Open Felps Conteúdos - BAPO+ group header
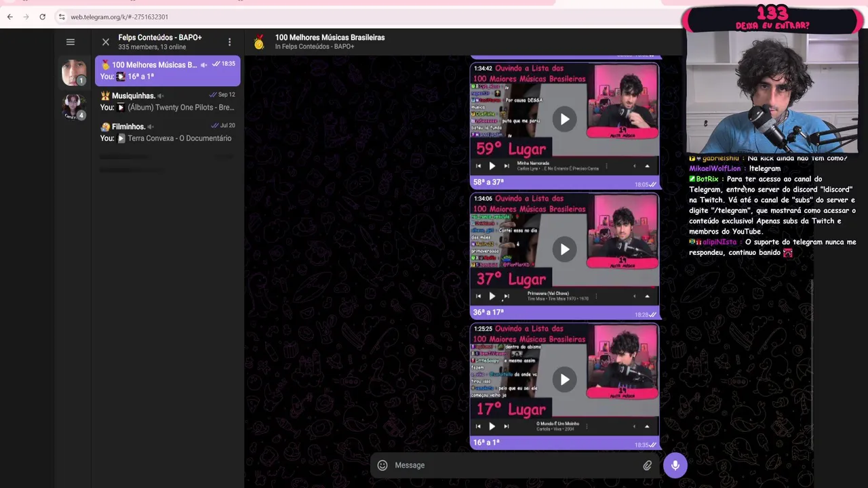Viewport: 868px width, 488px height. (x=160, y=41)
